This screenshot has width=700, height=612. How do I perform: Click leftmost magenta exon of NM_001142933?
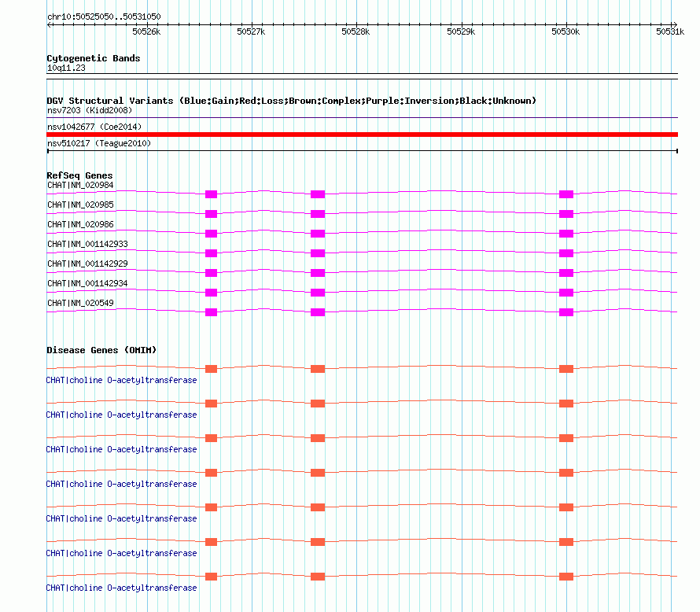[211, 253]
